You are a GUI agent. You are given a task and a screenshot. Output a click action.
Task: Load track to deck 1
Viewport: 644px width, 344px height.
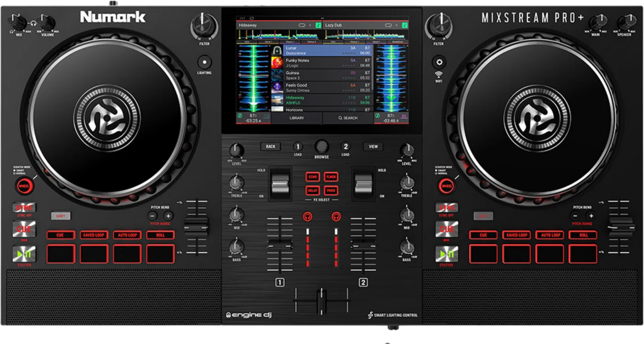298,146
